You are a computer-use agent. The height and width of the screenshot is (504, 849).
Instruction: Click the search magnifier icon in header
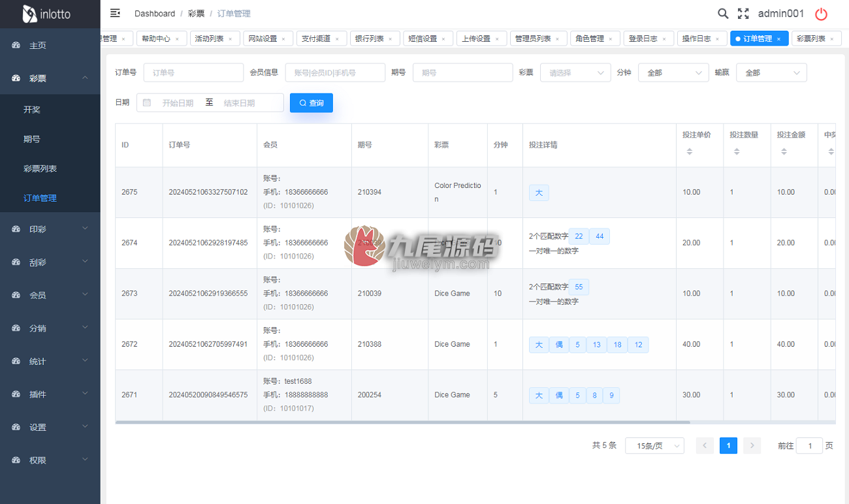coord(723,14)
